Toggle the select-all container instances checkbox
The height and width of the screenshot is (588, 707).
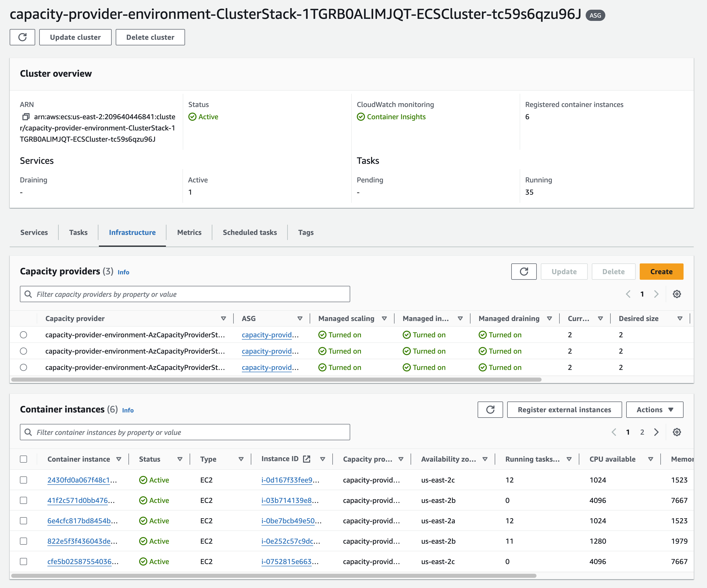click(x=23, y=459)
